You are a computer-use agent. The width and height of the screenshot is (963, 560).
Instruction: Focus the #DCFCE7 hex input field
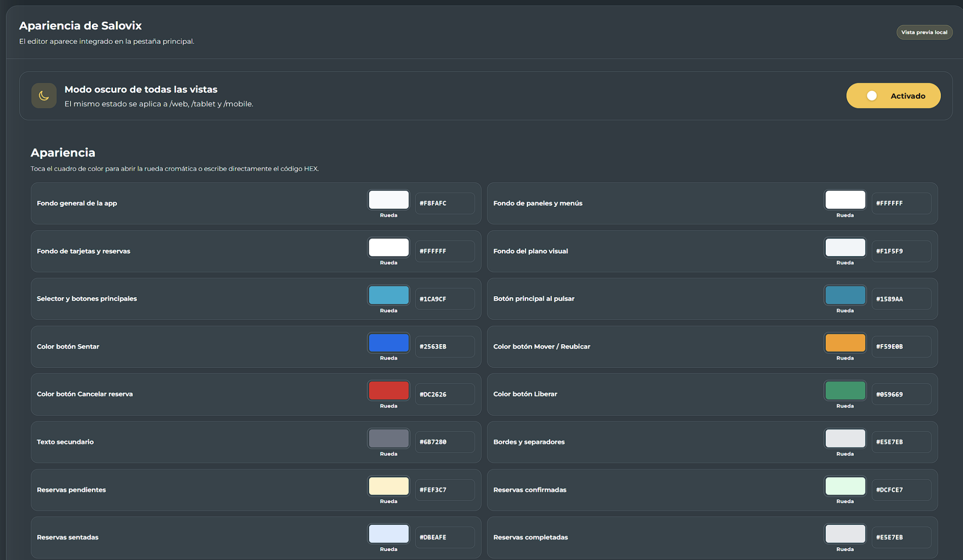click(901, 489)
